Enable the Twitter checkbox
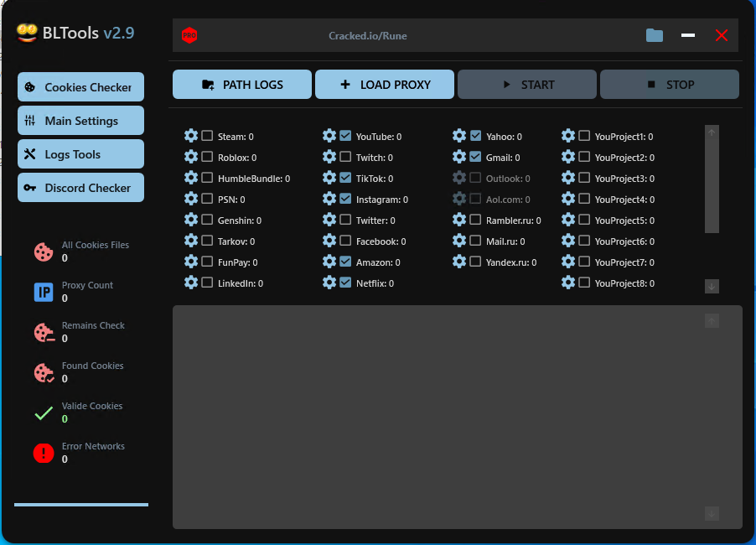The height and width of the screenshot is (545, 756). point(344,220)
